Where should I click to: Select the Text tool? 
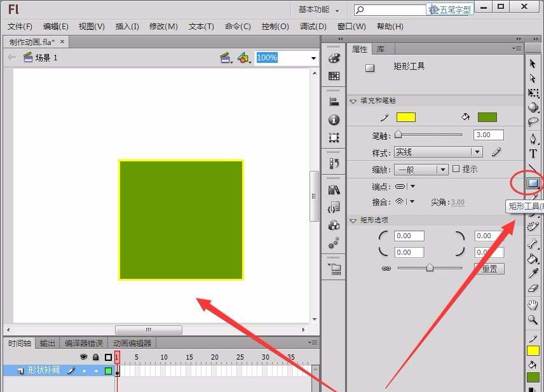point(533,154)
